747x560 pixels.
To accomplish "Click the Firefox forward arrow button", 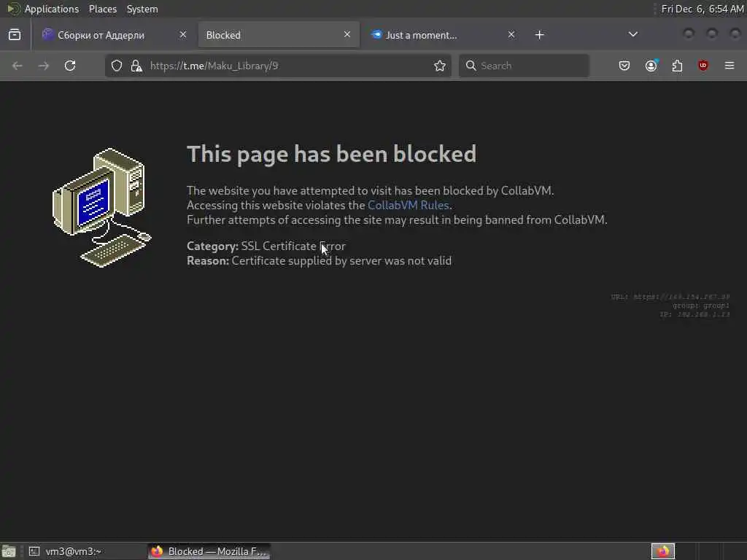I will click(x=43, y=66).
